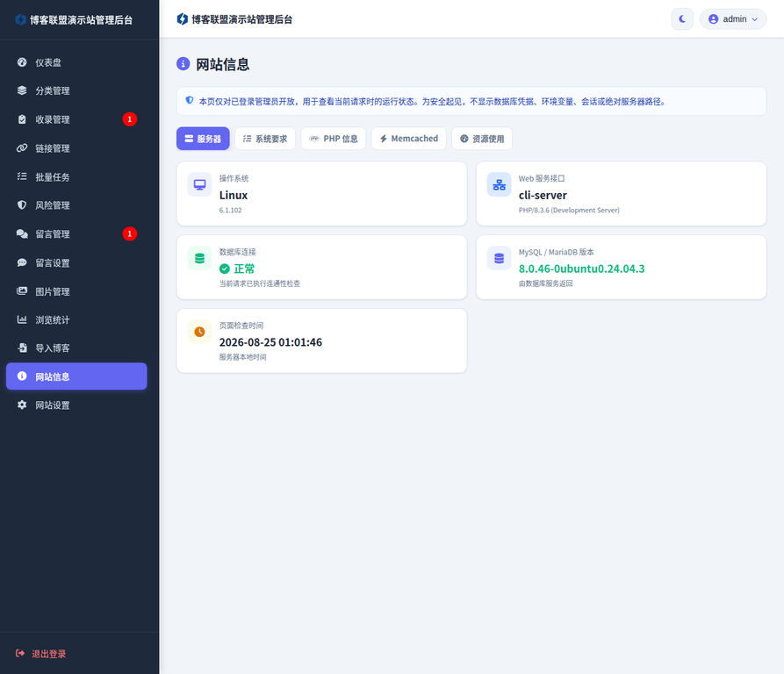The height and width of the screenshot is (674, 784).
Task: Open 网站设置 menu item
Action: pos(76,405)
